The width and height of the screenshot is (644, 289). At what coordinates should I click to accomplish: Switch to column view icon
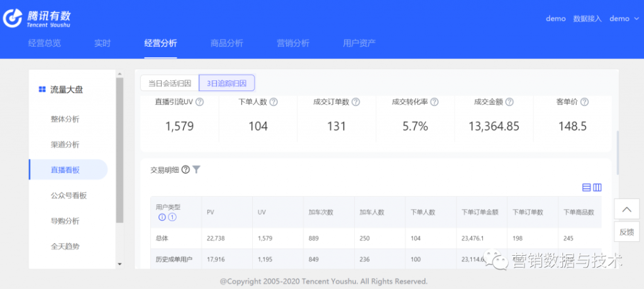[597, 187]
